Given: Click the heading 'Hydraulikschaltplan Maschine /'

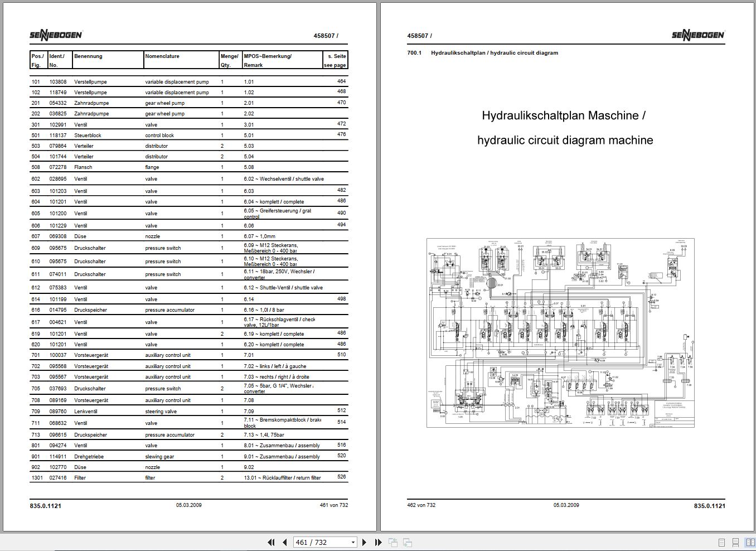Looking at the screenshot, I should click(x=564, y=115).
